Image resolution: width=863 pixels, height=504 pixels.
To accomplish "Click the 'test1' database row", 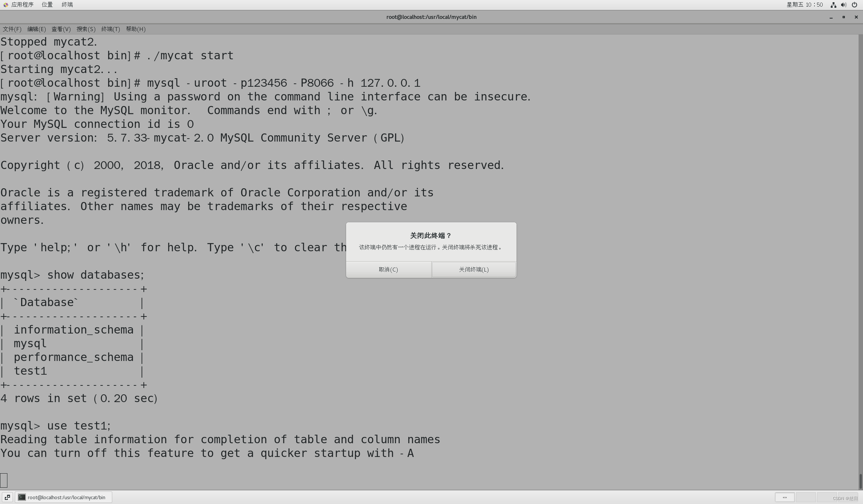I will tap(72, 371).
